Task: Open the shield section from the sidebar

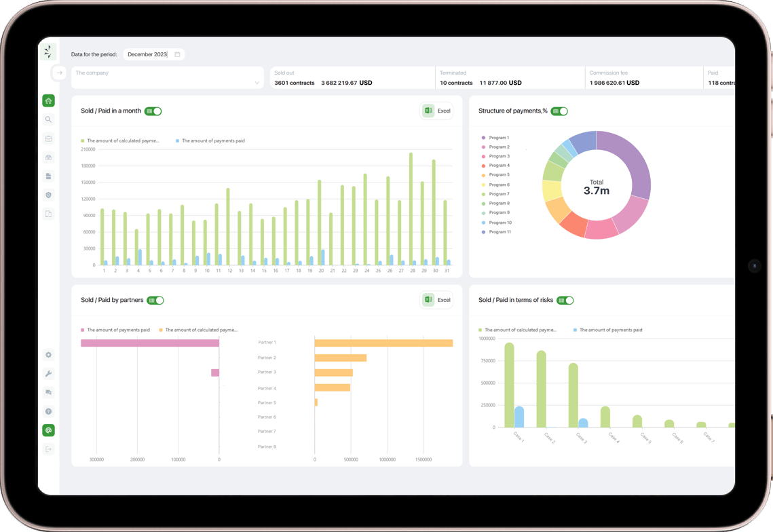Action: point(48,195)
